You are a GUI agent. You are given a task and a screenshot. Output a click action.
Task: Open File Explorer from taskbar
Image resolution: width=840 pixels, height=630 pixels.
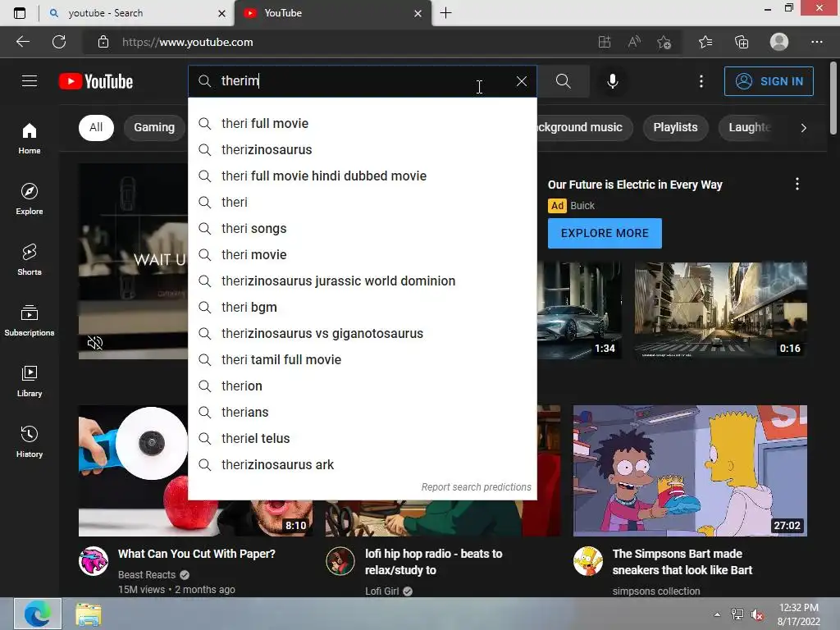coord(89,614)
